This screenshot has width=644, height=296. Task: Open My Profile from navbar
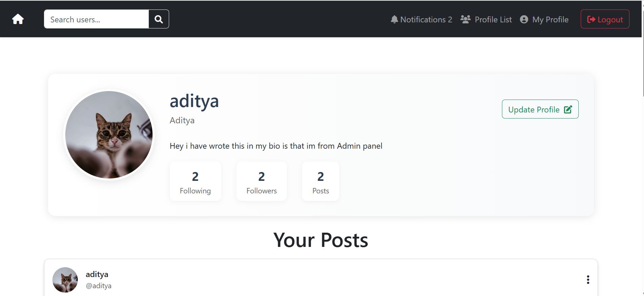click(550, 20)
